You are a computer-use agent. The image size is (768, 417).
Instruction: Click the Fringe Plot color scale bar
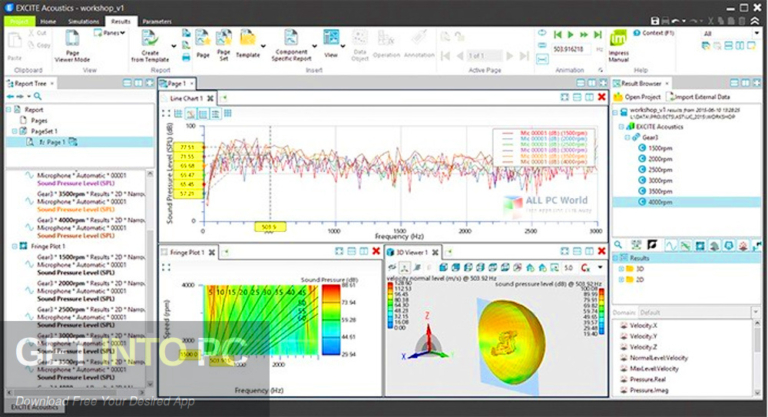(331, 319)
